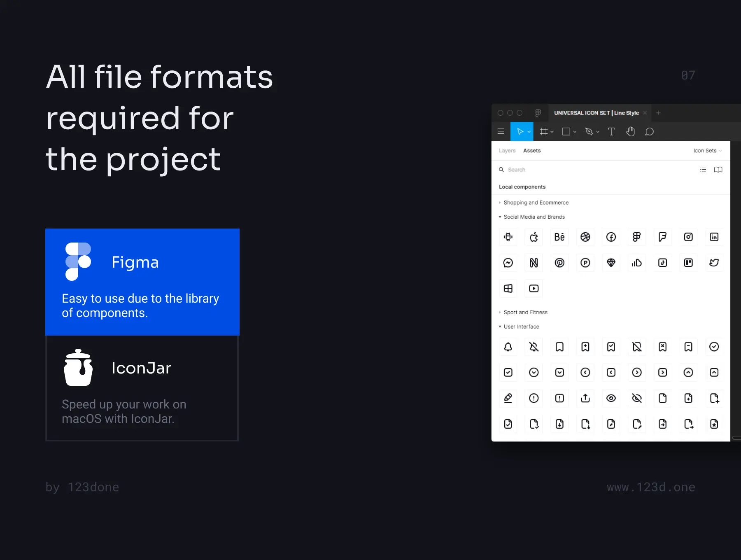Click the Behance icon component
This screenshot has height=560, width=741.
pos(559,237)
